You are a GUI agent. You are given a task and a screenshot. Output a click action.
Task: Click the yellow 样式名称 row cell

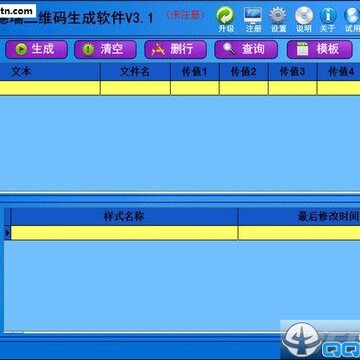[124, 233]
